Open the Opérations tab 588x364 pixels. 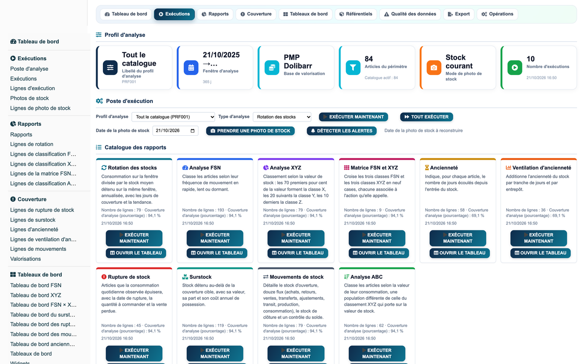click(497, 14)
